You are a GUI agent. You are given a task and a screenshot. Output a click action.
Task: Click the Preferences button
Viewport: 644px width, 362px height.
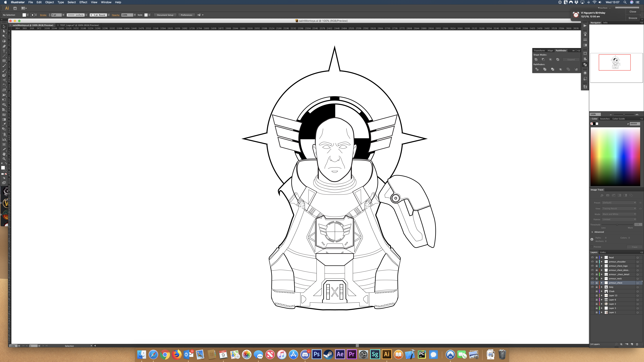click(186, 15)
